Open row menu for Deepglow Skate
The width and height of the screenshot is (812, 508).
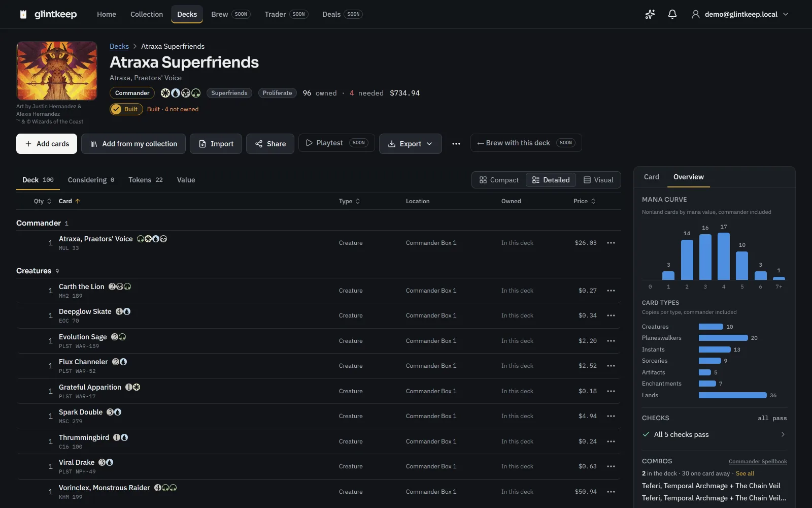pos(611,315)
